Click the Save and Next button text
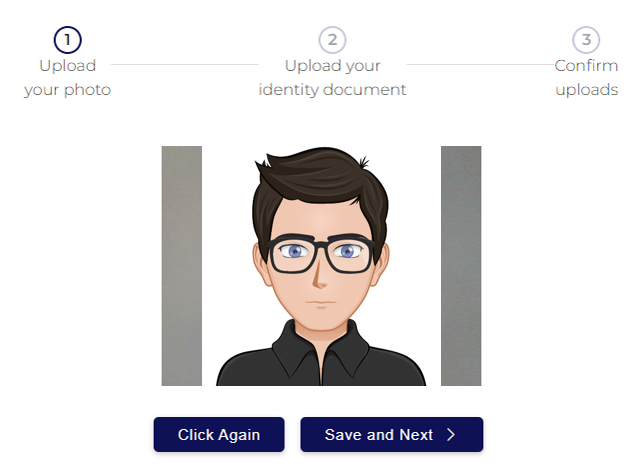This screenshot has height=468, width=644. click(379, 435)
